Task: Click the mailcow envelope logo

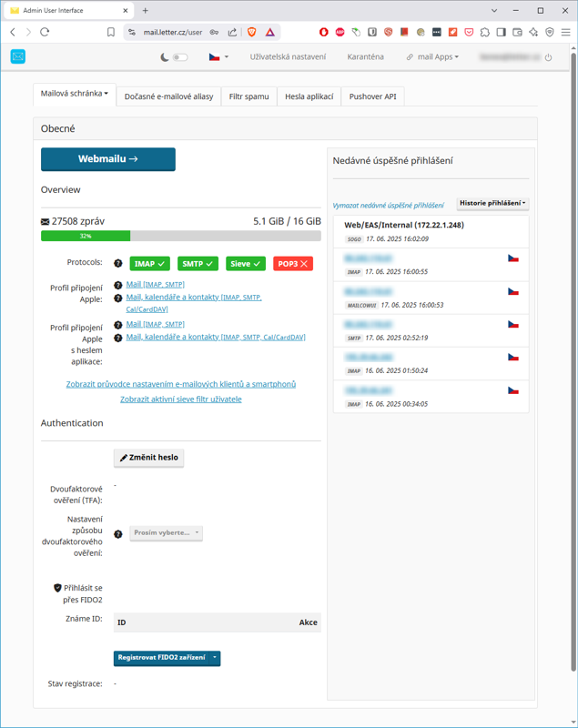Action: [x=18, y=56]
